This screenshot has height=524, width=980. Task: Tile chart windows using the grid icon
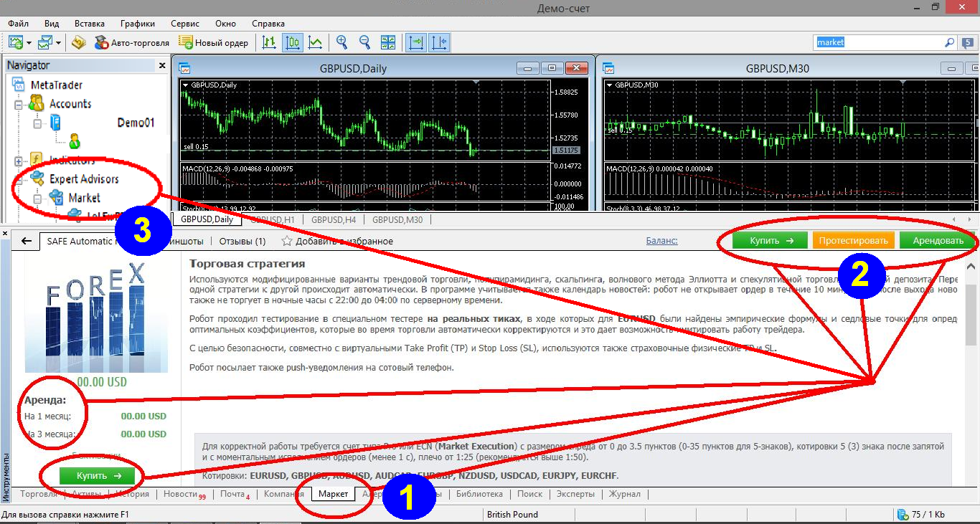(x=387, y=42)
